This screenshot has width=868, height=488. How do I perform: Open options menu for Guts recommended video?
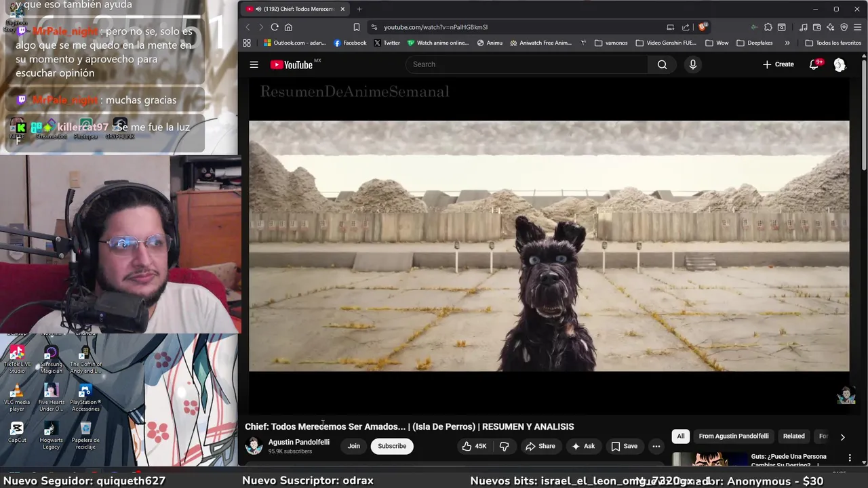850,458
